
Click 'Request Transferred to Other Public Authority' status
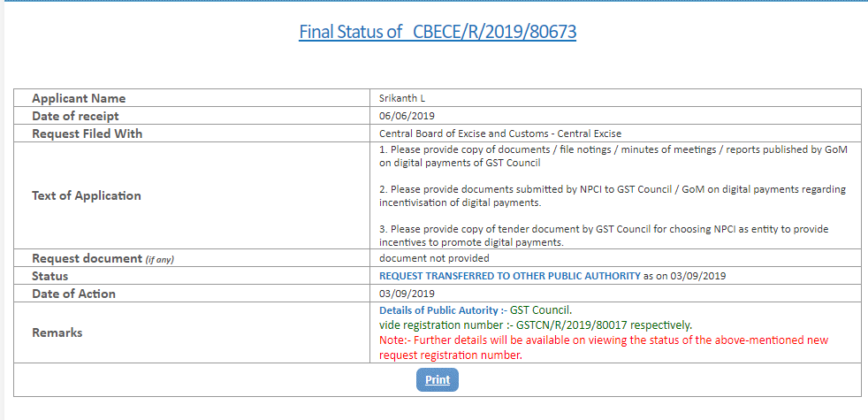pyautogui.click(x=510, y=276)
